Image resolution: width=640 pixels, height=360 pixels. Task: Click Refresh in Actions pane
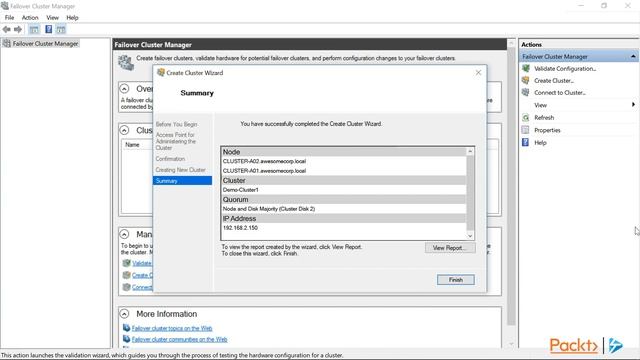pos(544,118)
